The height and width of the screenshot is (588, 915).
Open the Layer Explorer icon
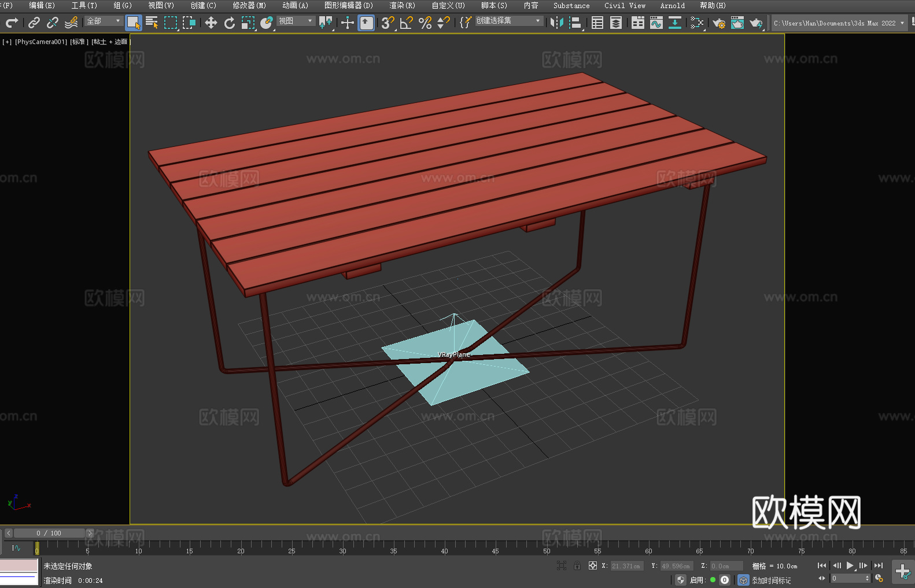[x=616, y=23]
